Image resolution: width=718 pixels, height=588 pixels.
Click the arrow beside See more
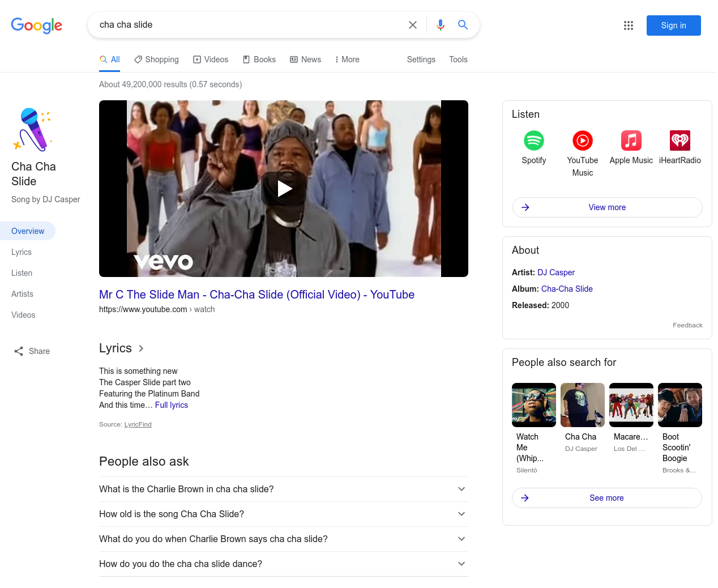525,498
